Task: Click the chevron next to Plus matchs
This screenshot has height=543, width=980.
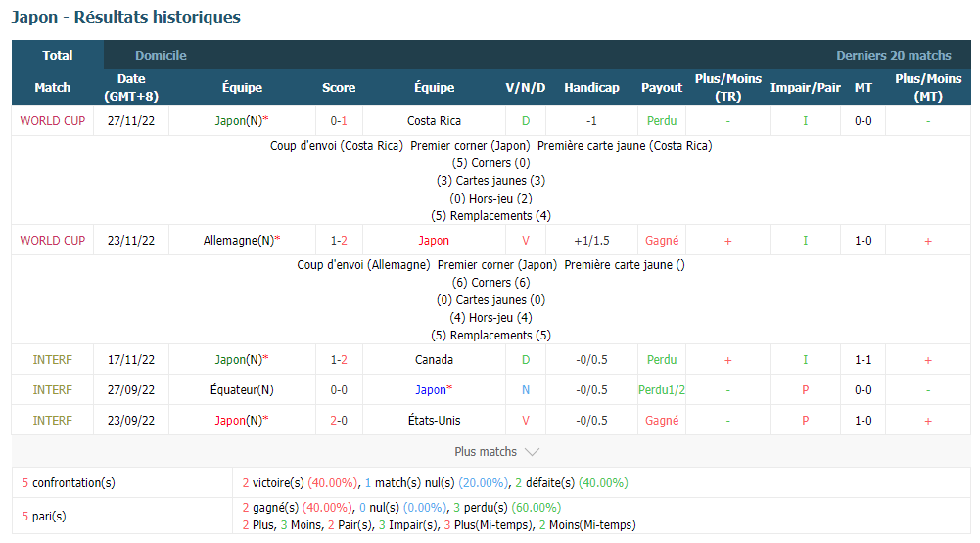Action: click(x=532, y=452)
